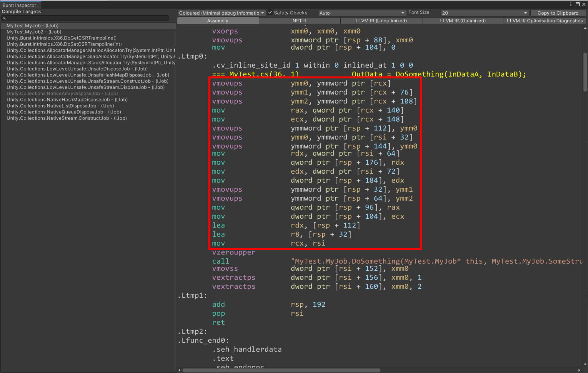Click the Compile Targets header
The height and width of the screenshot is (373, 588).
click(21, 11)
